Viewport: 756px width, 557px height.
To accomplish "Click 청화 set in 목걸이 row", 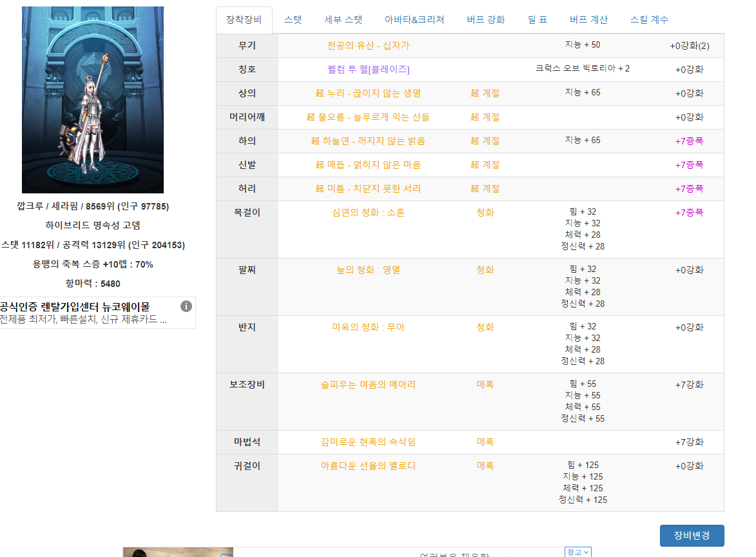I will click(x=485, y=213).
